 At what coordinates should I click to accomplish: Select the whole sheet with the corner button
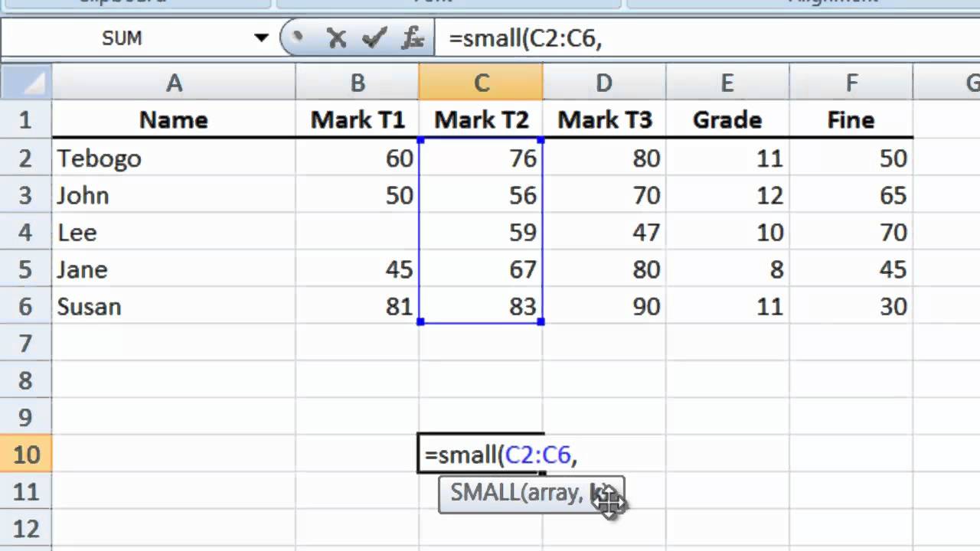point(26,82)
